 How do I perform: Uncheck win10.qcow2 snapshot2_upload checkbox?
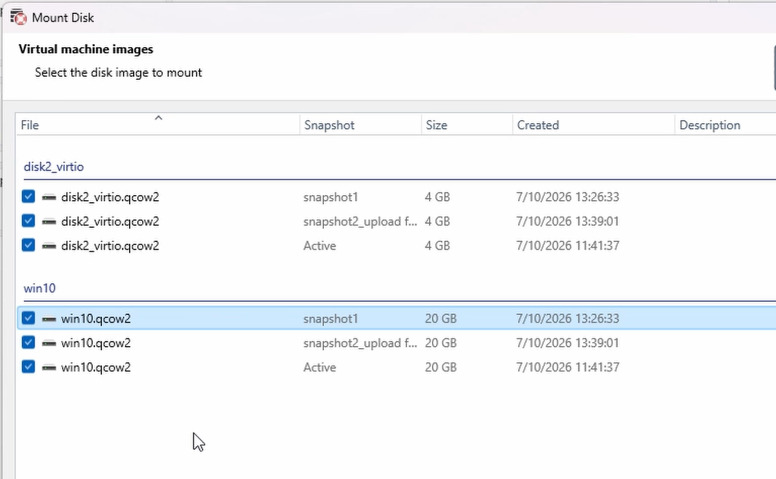28,342
